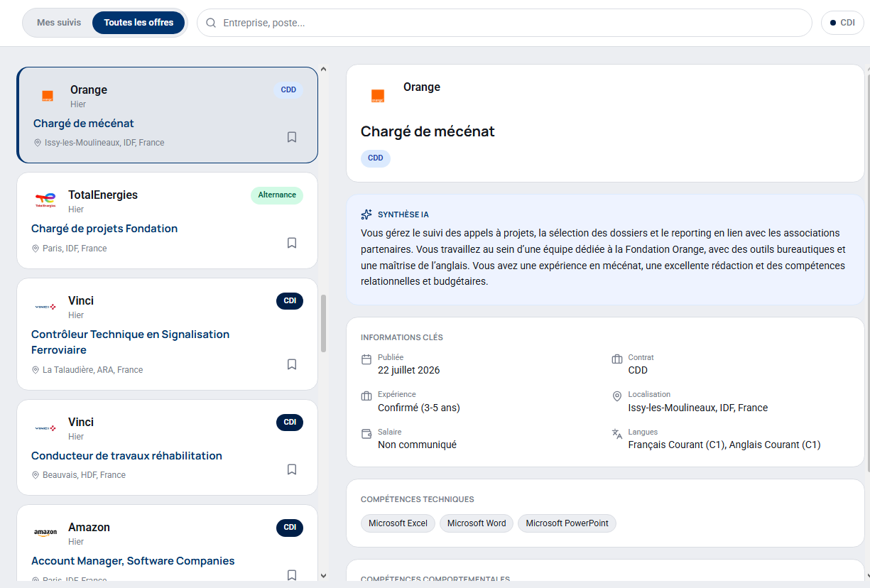
Task: Click the Synthèse IA sparkle icon
Action: [366, 214]
